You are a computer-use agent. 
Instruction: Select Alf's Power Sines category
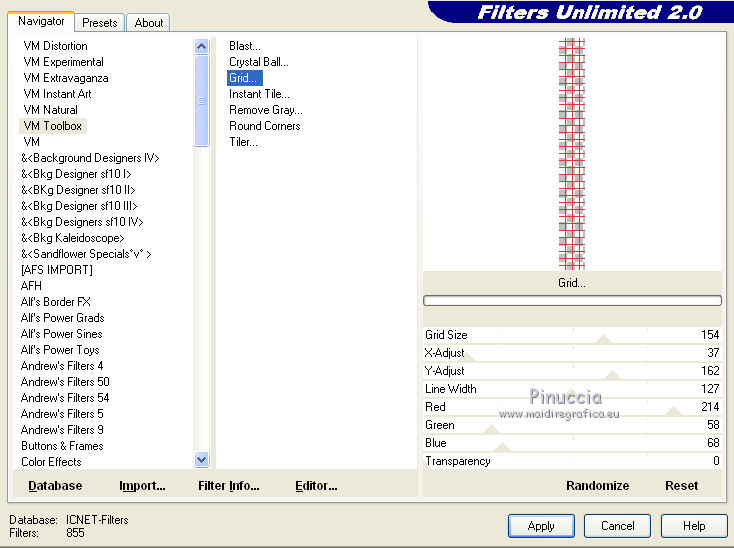pyautogui.click(x=61, y=334)
